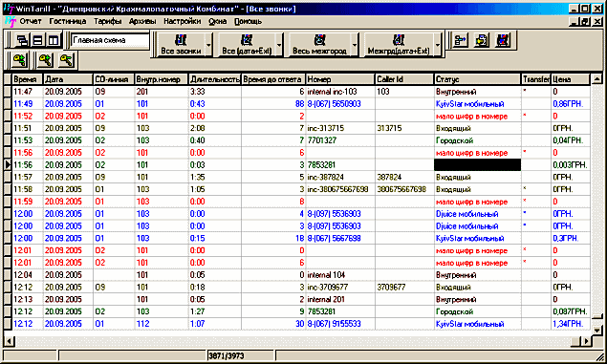Select number cell 8-(067) 9155533
This screenshot has width=607, height=364.
[x=340, y=324]
